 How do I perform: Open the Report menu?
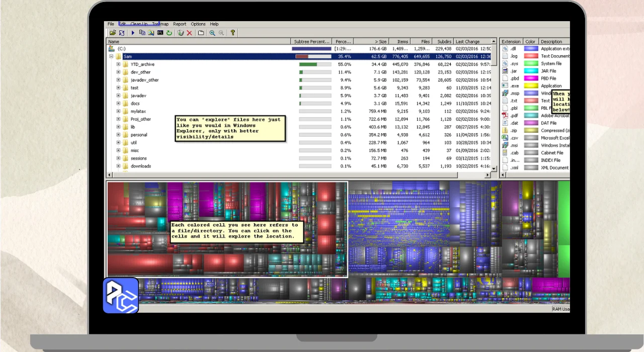(x=180, y=24)
